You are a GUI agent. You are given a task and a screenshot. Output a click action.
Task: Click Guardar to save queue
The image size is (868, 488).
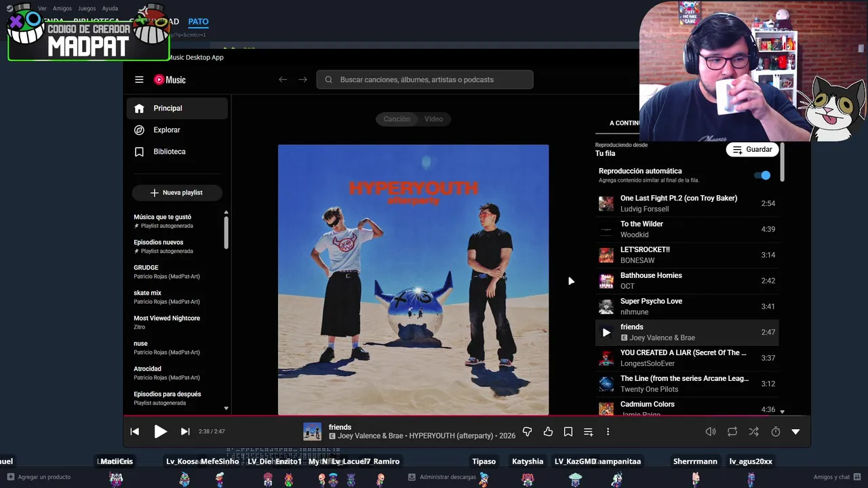click(752, 149)
